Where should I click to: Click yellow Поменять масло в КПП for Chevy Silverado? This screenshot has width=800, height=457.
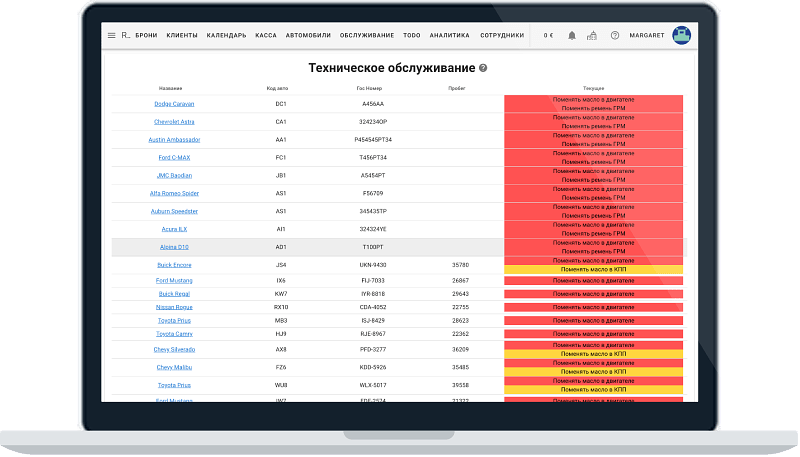tap(593, 354)
